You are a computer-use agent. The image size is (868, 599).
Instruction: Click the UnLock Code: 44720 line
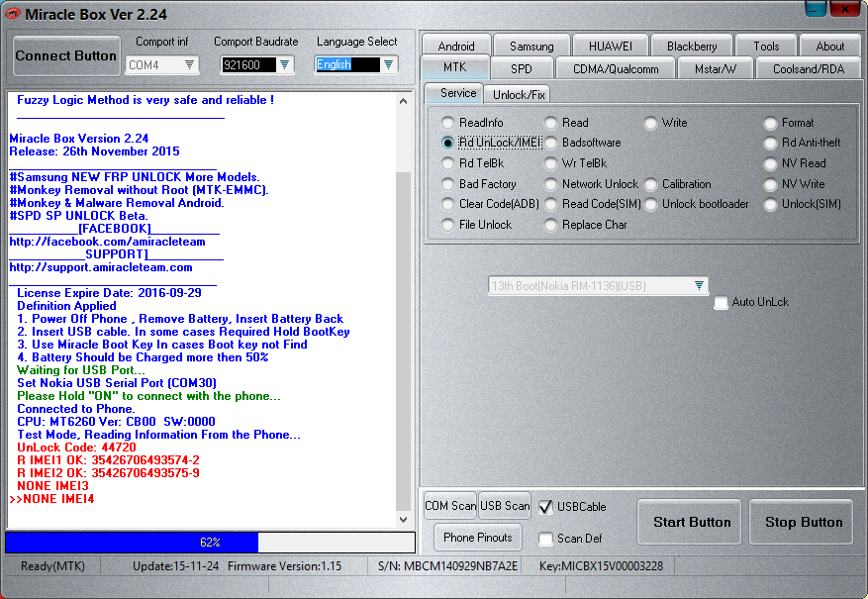point(76,448)
